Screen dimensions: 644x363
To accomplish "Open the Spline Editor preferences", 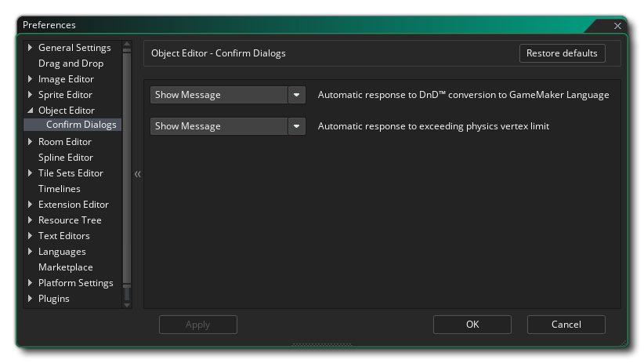I will (x=65, y=158).
